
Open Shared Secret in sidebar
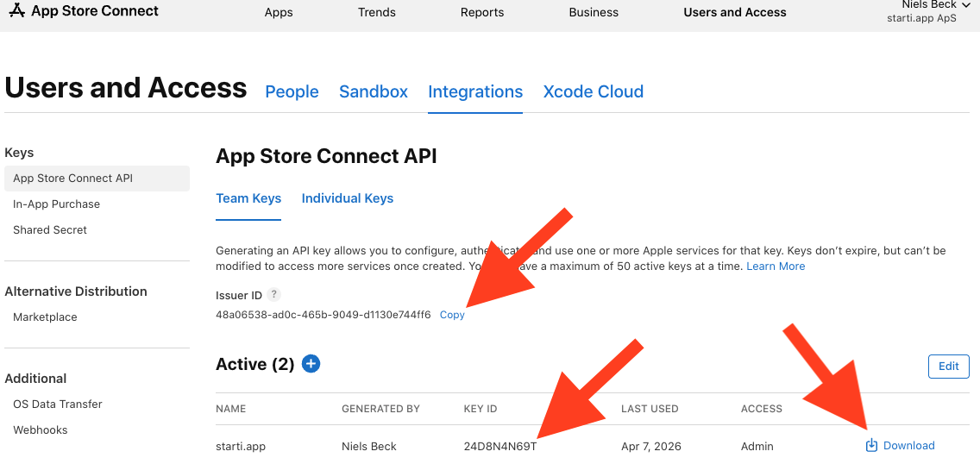point(50,229)
